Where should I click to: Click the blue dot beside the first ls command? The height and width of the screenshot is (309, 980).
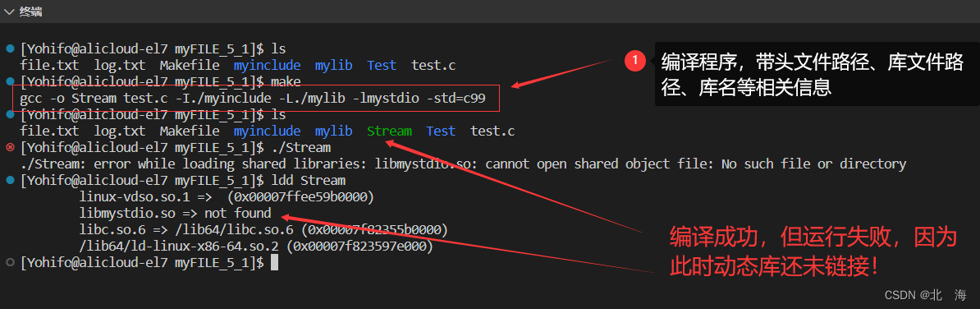point(9,48)
